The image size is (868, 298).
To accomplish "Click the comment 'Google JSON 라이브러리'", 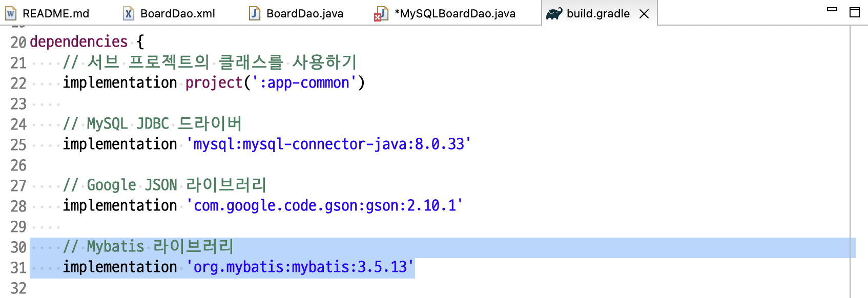I will tap(177, 185).
